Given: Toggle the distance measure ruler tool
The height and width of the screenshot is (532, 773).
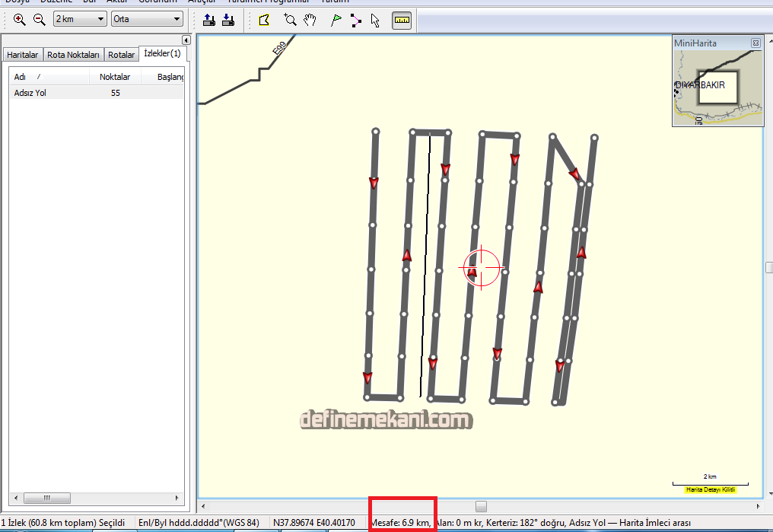Looking at the screenshot, I should (402, 20).
